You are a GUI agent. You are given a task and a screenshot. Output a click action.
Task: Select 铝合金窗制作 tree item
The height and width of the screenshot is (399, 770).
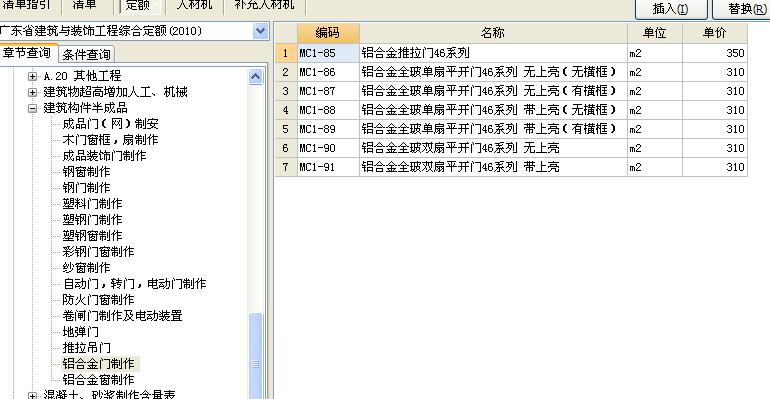tap(98, 380)
